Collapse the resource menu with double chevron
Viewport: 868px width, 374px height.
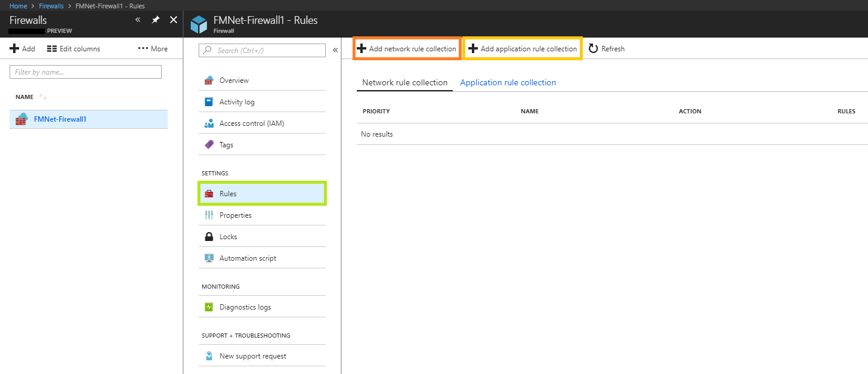click(x=335, y=50)
